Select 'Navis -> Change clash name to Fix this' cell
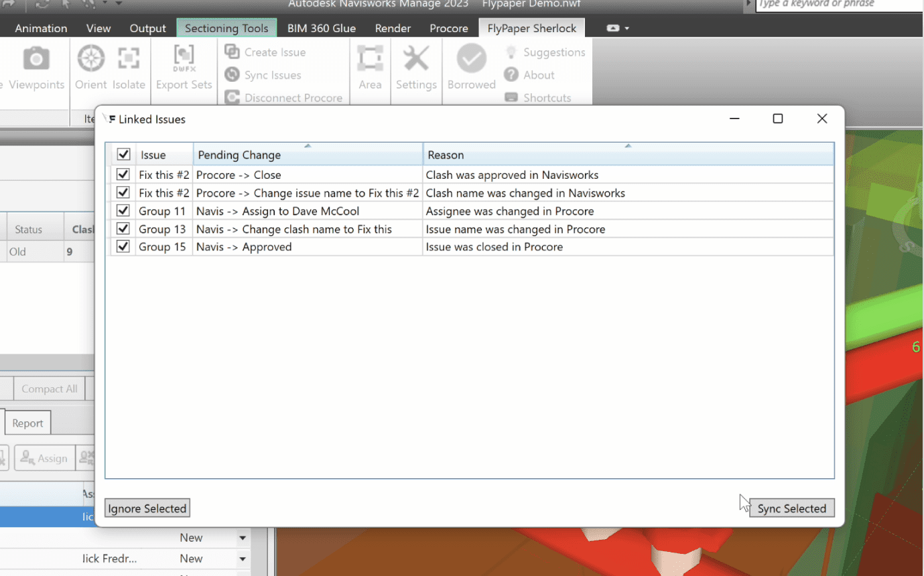924x576 pixels. 308,229
